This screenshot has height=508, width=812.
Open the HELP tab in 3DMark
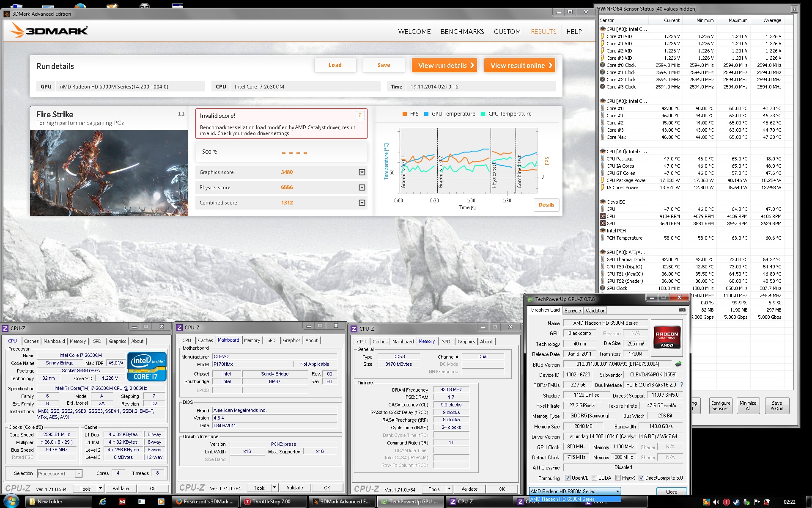[x=574, y=32]
